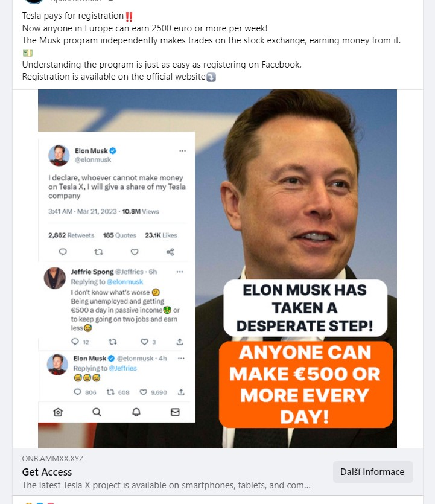The height and width of the screenshot is (504, 435).
Task: Click the heart icon under the main tweet
Action: point(135,252)
